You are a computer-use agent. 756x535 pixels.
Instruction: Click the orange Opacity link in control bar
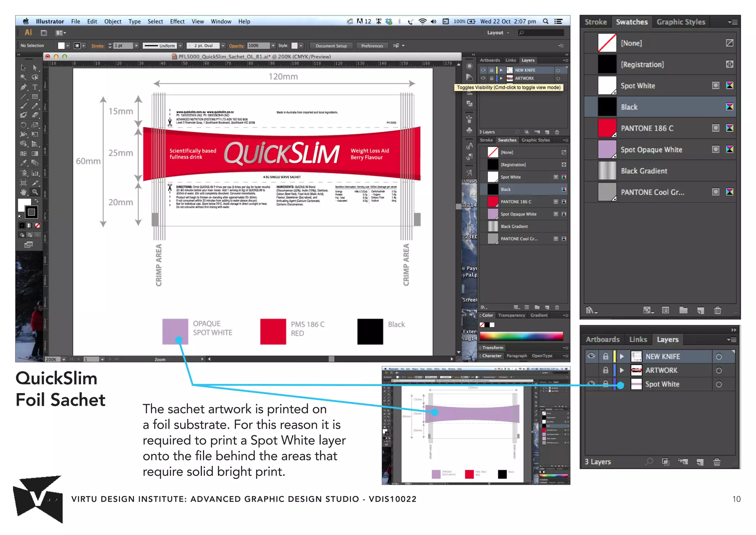237,46
